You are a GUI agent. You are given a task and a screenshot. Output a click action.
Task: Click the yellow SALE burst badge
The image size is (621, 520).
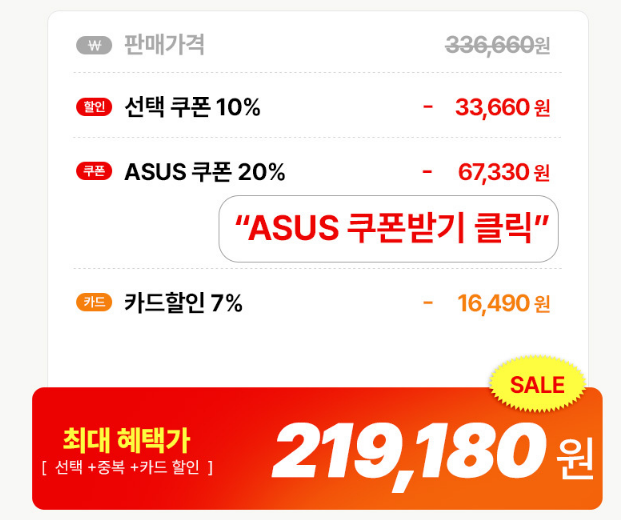[537, 384]
